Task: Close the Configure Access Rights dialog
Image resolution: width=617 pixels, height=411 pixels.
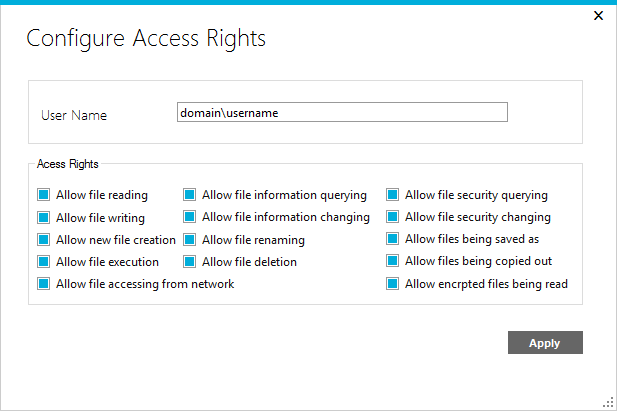Action: tap(599, 16)
